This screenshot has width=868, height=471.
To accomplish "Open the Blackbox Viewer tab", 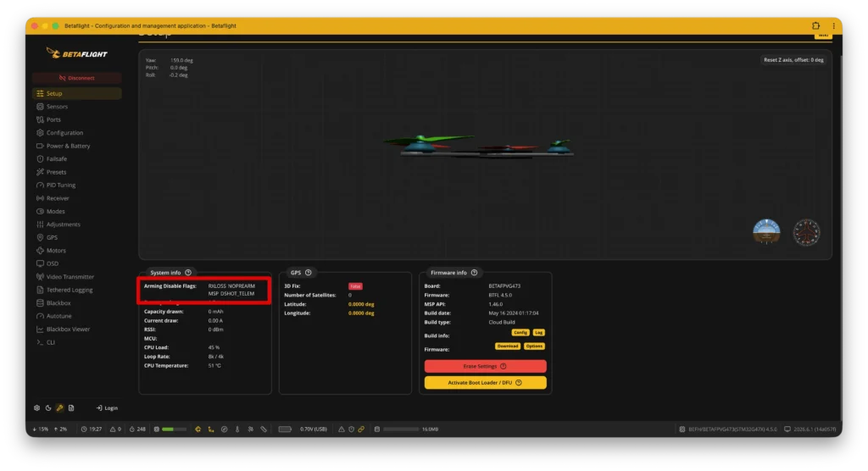I will [77, 329].
